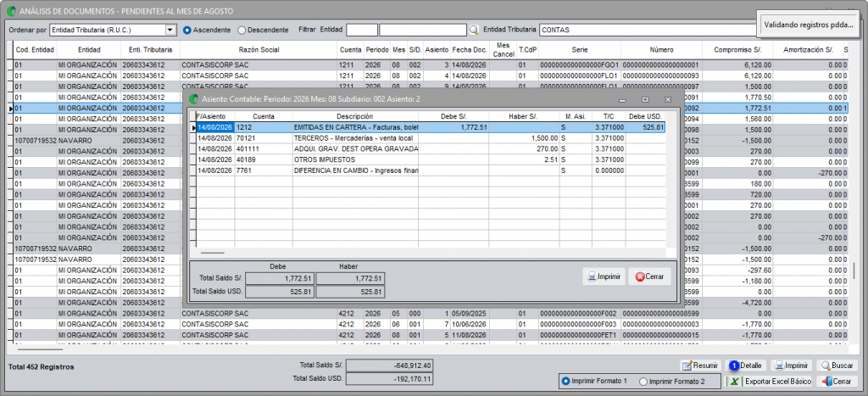Click the Resumir button label
Screen dimensions: 868x396
[x=705, y=365]
